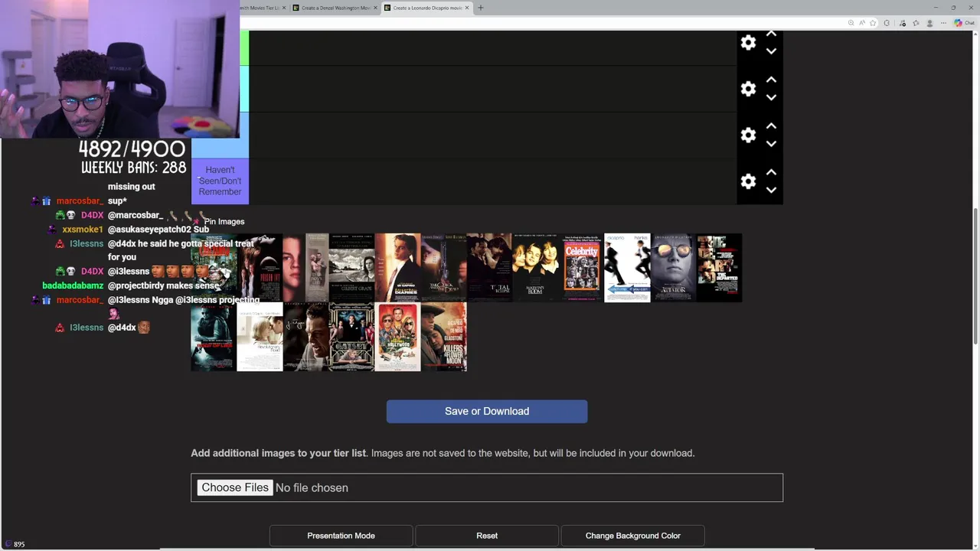Open settings gear for the dark-blue tier row

[748, 135]
